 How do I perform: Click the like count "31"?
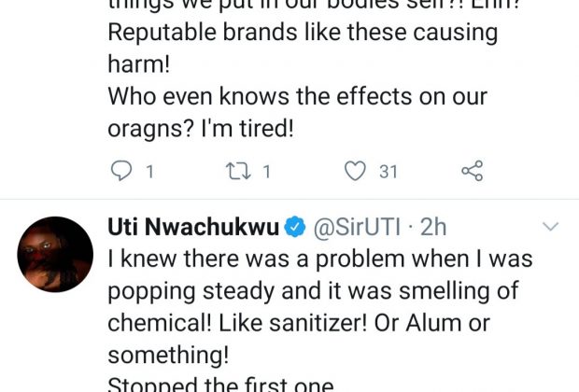tap(388, 172)
